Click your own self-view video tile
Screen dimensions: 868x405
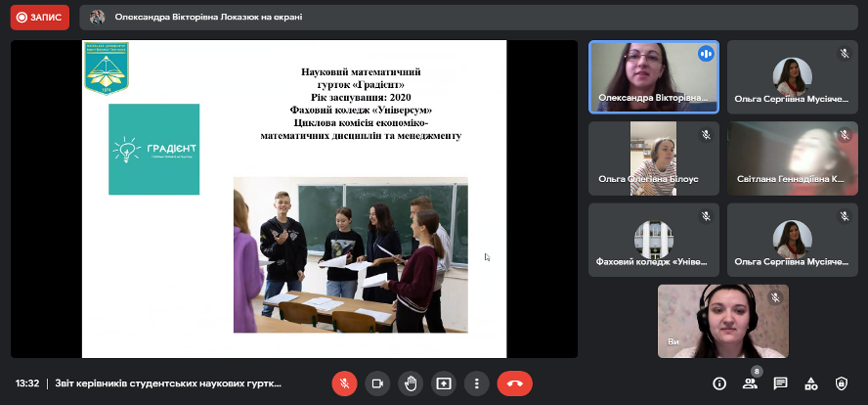722,321
